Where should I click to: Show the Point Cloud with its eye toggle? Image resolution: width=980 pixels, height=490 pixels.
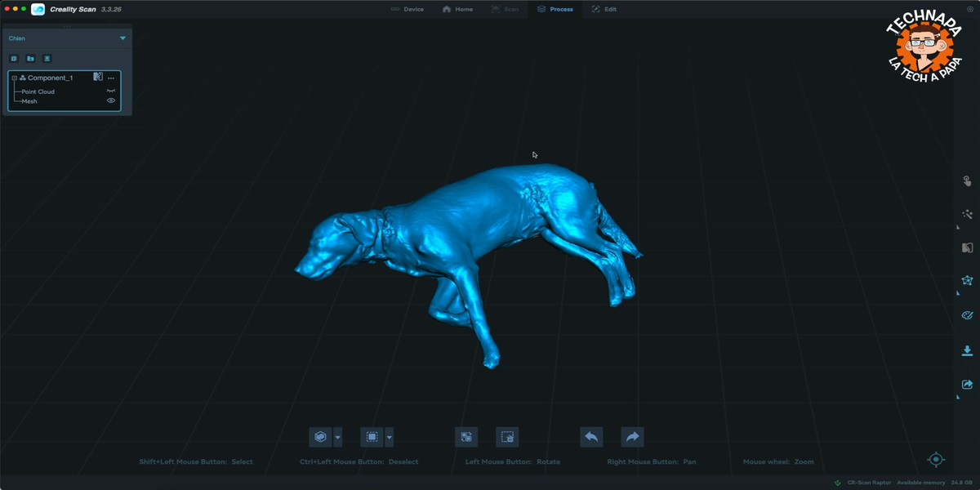click(x=111, y=91)
